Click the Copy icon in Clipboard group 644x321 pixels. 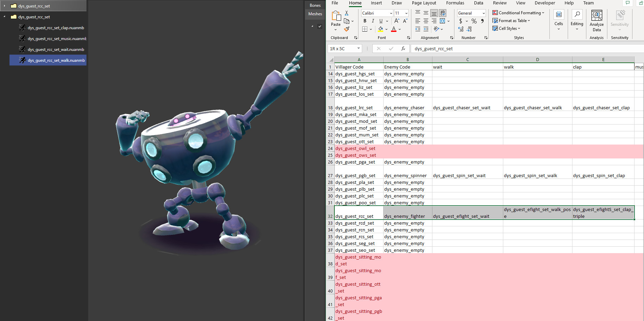coord(347,21)
